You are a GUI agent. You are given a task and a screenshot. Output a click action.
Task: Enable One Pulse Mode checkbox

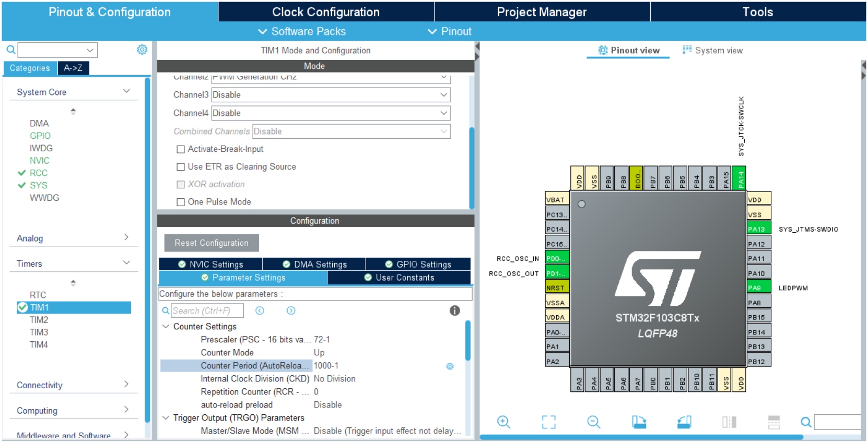pyautogui.click(x=181, y=202)
